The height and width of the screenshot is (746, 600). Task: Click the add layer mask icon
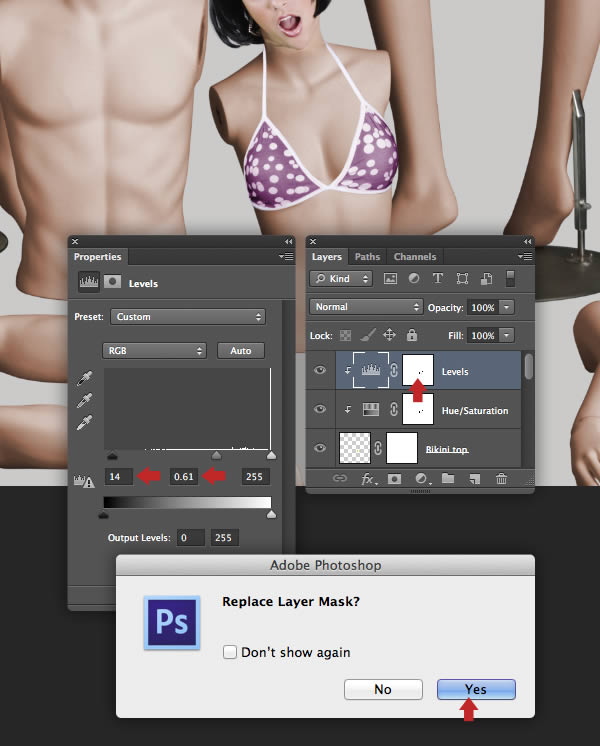coord(394,480)
